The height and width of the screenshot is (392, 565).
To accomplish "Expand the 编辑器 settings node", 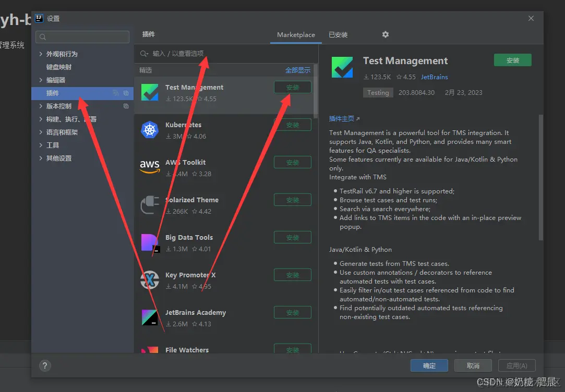I will 40,80.
